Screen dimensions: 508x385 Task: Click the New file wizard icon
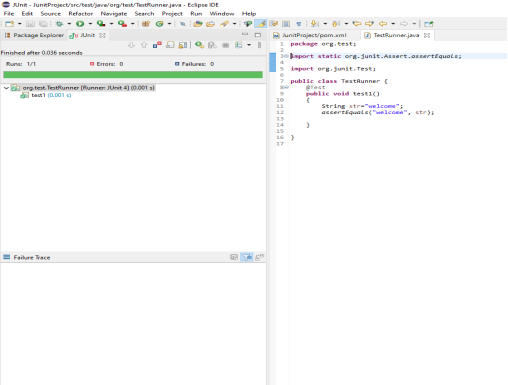click(x=9, y=24)
